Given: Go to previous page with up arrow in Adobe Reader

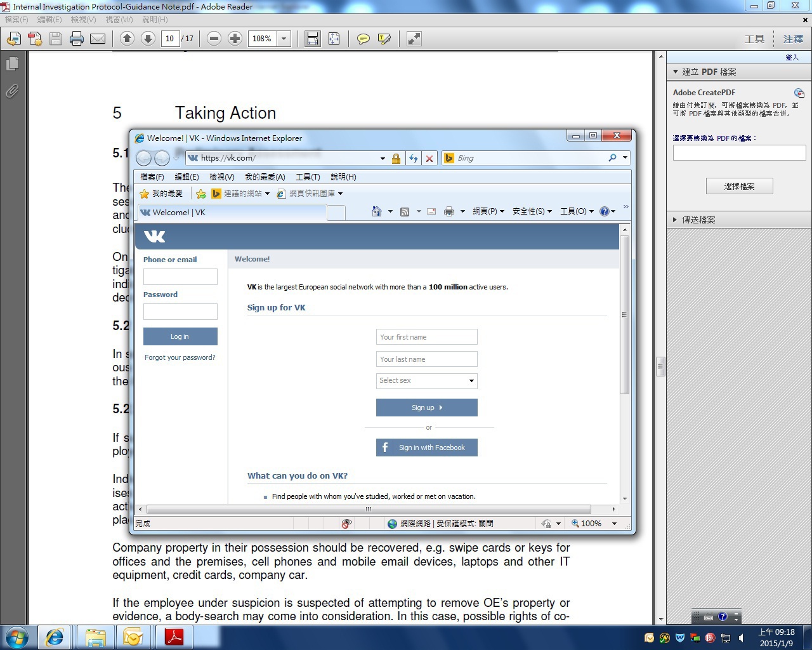Looking at the screenshot, I should pyautogui.click(x=127, y=39).
